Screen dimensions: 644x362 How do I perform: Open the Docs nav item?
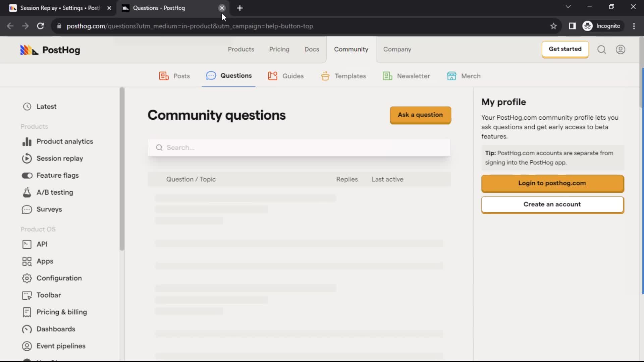click(312, 49)
